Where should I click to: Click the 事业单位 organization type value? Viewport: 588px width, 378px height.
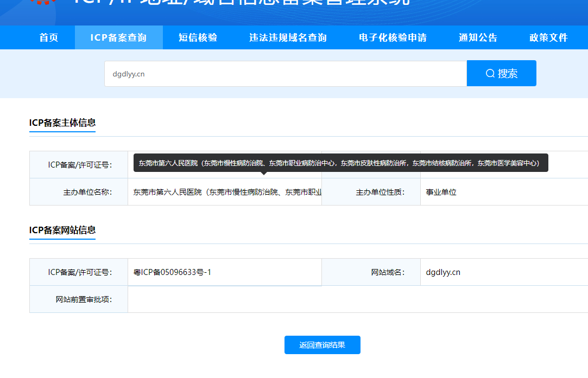(x=441, y=192)
